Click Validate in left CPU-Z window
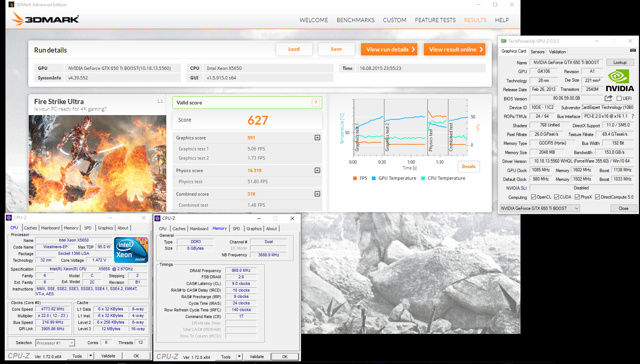Image resolution: width=640 pixels, height=364 pixels. (x=108, y=356)
